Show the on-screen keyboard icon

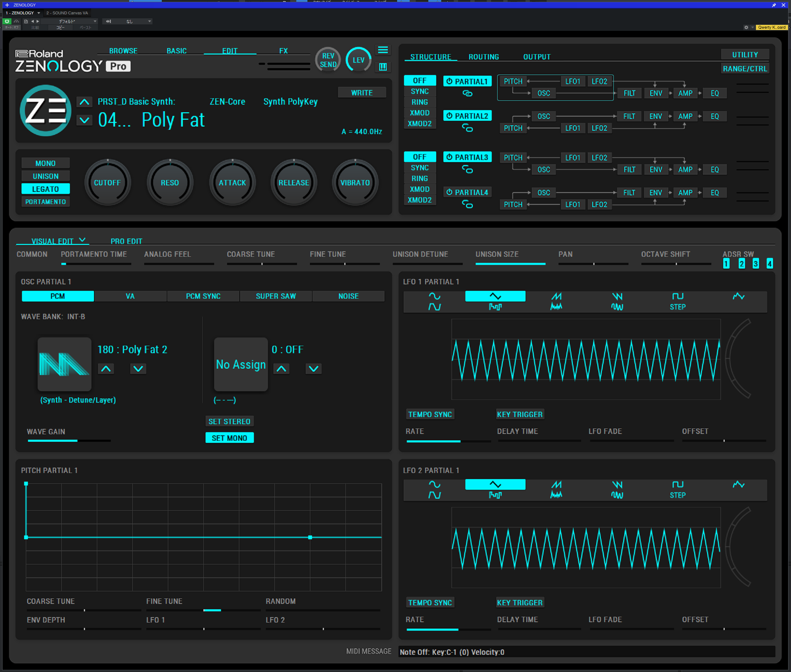[x=382, y=67]
